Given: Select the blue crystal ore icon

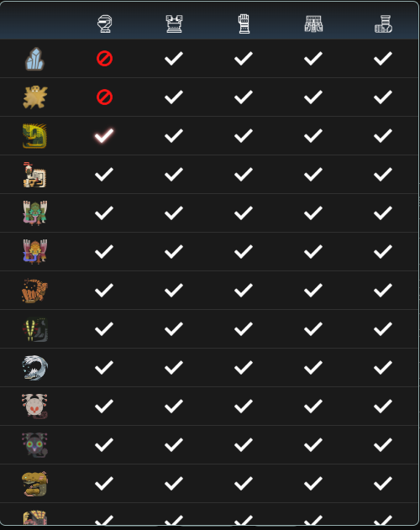Looking at the screenshot, I should (x=34, y=59).
